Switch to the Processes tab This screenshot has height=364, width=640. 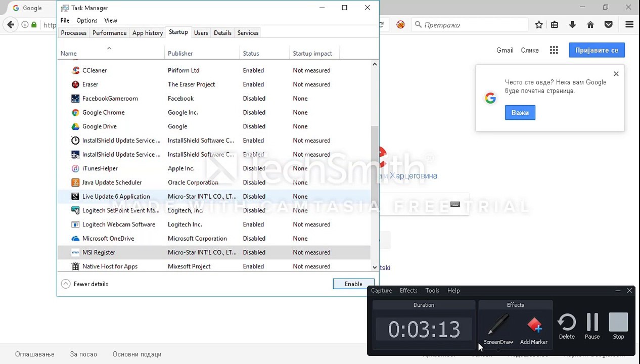74,33
